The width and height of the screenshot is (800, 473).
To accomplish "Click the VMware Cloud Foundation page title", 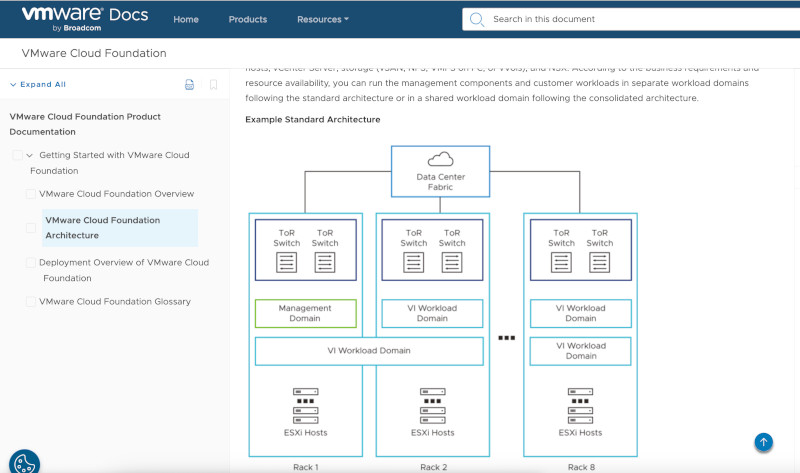I will pyautogui.click(x=94, y=53).
